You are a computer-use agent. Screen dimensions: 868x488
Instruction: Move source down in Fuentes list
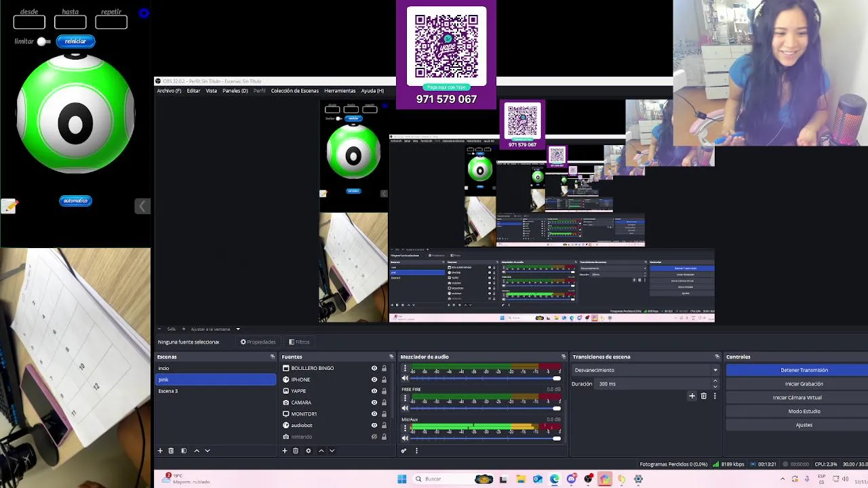click(x=332, y=451)
